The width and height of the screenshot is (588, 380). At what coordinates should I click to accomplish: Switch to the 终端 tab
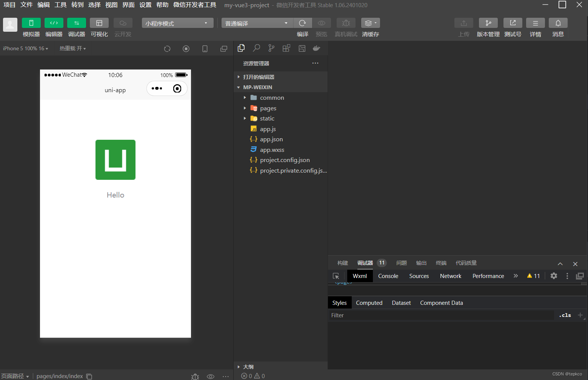441,263
